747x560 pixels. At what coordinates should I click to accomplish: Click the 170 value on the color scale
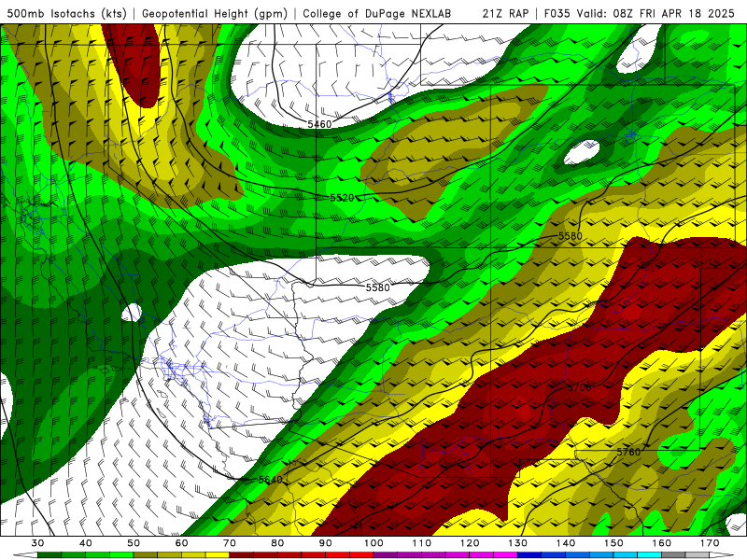(710, 543)
